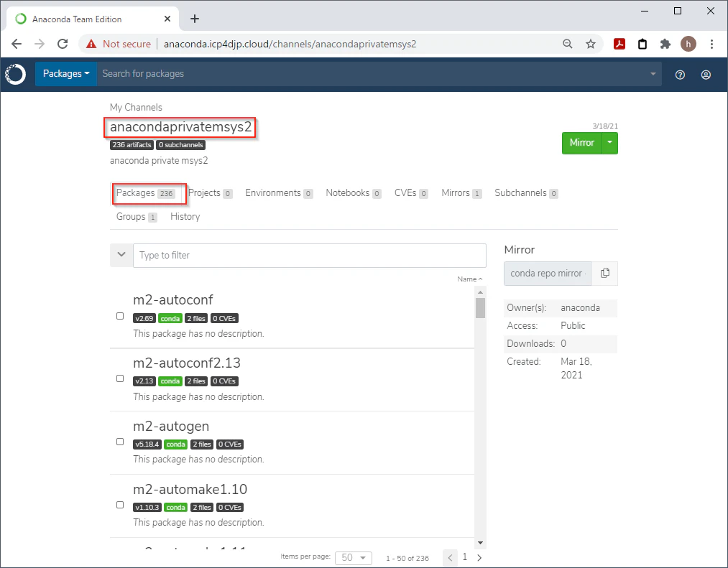Viewport: 728px width, 568px height.
Task: Open the m2-autogen package
Action: coord(171,426)
